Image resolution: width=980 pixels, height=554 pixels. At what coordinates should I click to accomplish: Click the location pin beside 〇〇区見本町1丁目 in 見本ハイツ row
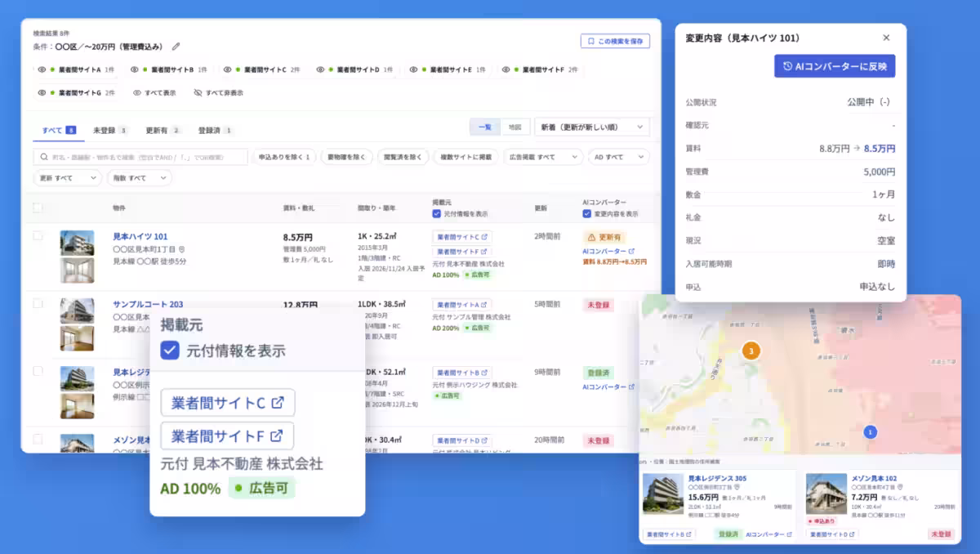(181, 249)
